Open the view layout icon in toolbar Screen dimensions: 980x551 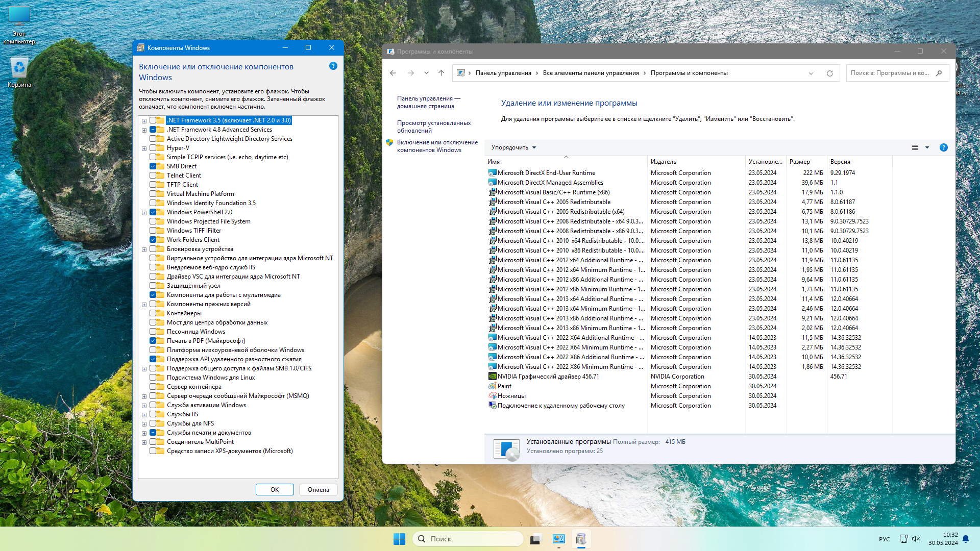tap(915, 147)
